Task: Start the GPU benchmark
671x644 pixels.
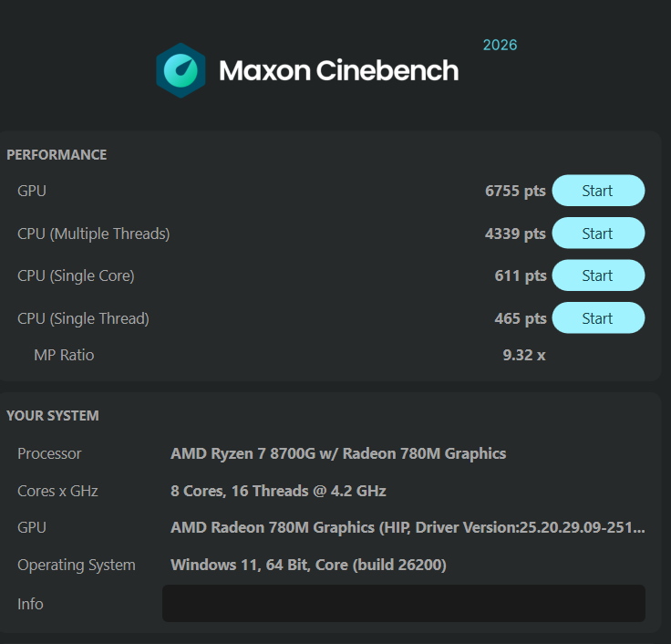Action: pyautogui.click(x=598, y=191)
